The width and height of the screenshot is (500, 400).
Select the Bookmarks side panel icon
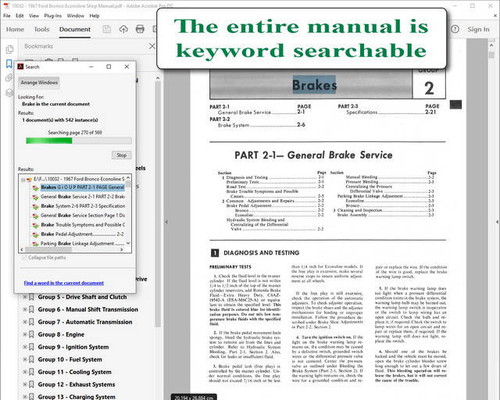9,64
